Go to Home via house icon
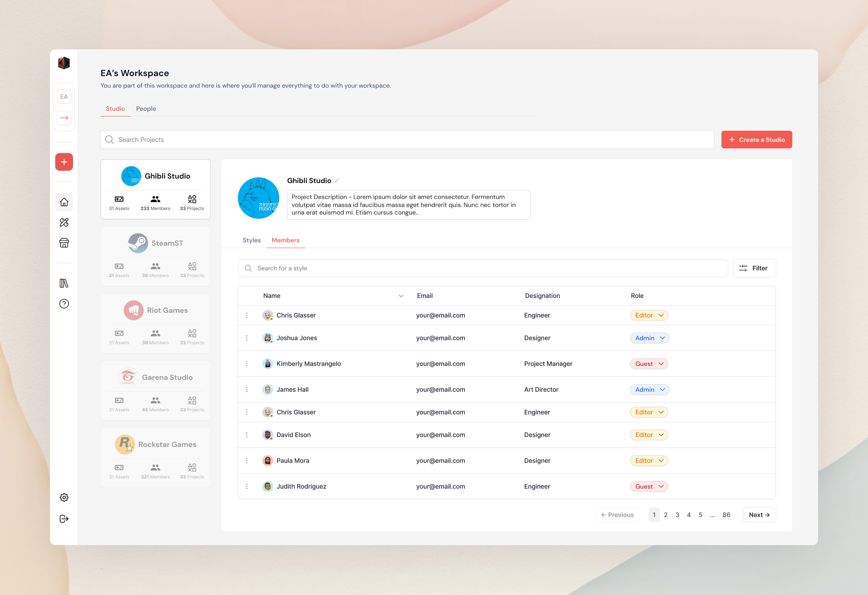Screen dimensions: 868x595 click(64, 202)
